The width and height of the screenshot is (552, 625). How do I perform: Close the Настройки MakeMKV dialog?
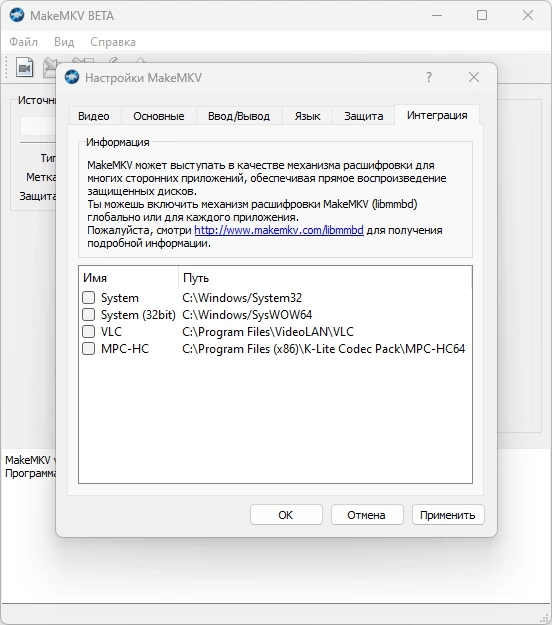tap(474, 77)
